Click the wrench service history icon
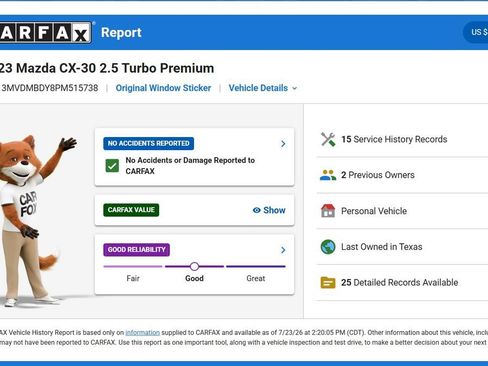The width and height of the screenshot is (488, 366). click(x=328, y=139)
